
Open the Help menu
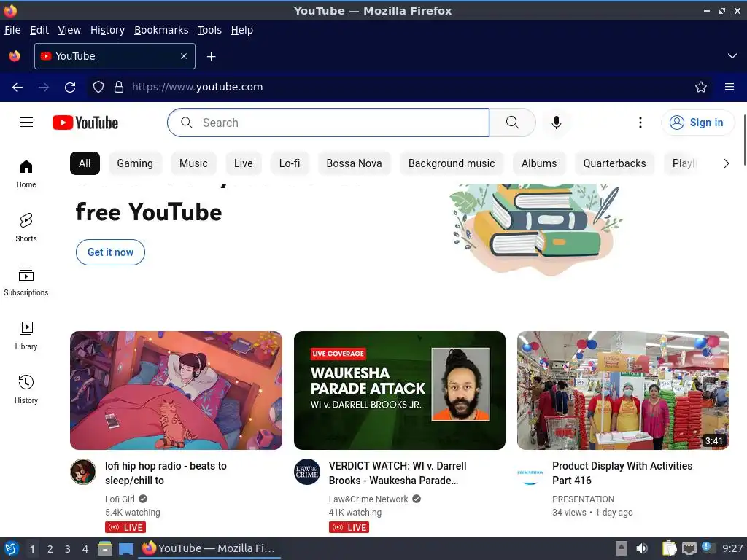click(242, 30)
